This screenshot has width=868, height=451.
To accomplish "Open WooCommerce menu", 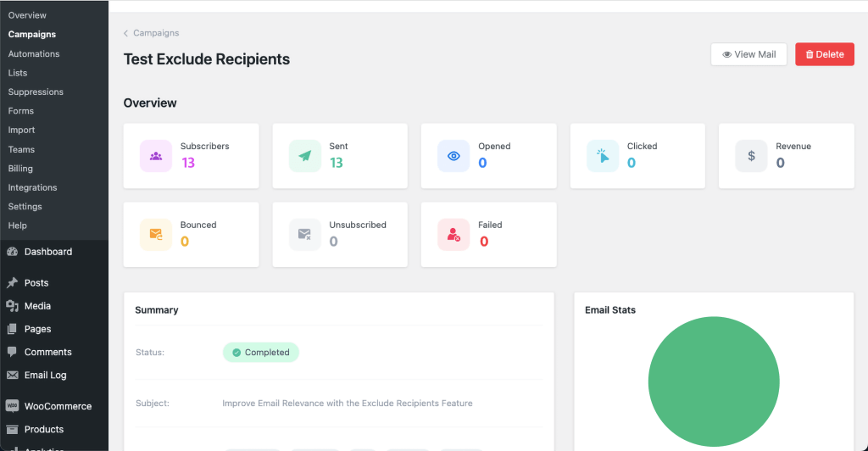I will pos(58,406).
